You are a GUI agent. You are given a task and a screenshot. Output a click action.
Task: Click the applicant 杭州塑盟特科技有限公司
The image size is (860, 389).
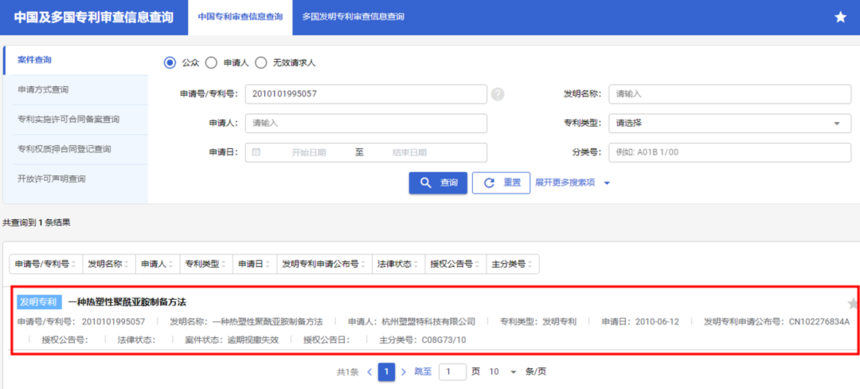[x=428, y=322]
